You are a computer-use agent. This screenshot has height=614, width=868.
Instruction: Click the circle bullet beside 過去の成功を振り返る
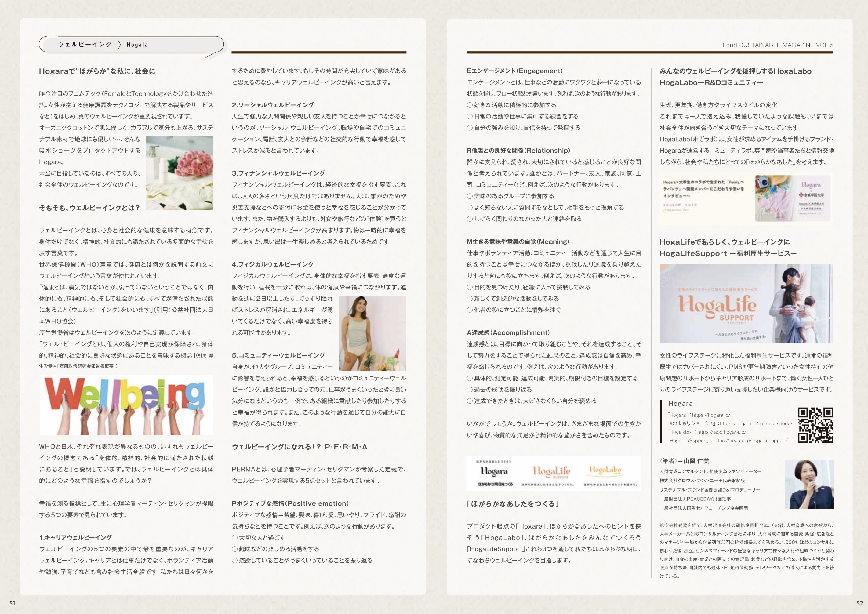pos(470,390)
